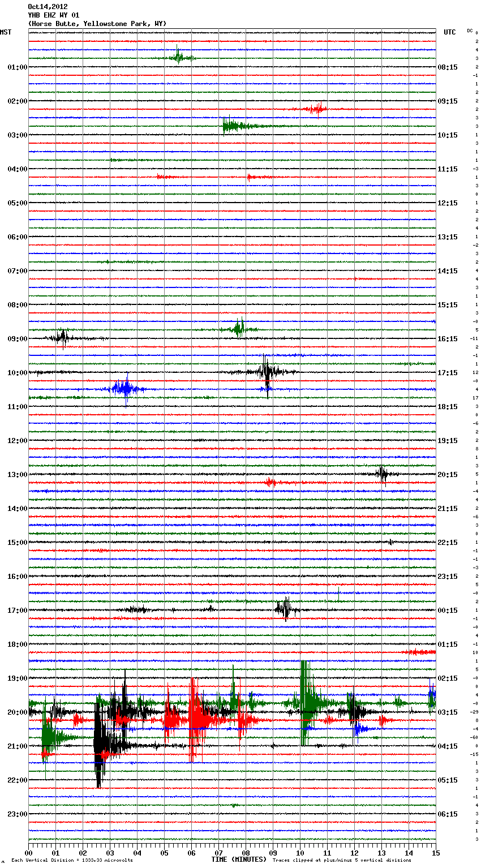Click the 09:15 UTC time label
The height and width of the screenshot is (868, 481).
click(448, 101)
